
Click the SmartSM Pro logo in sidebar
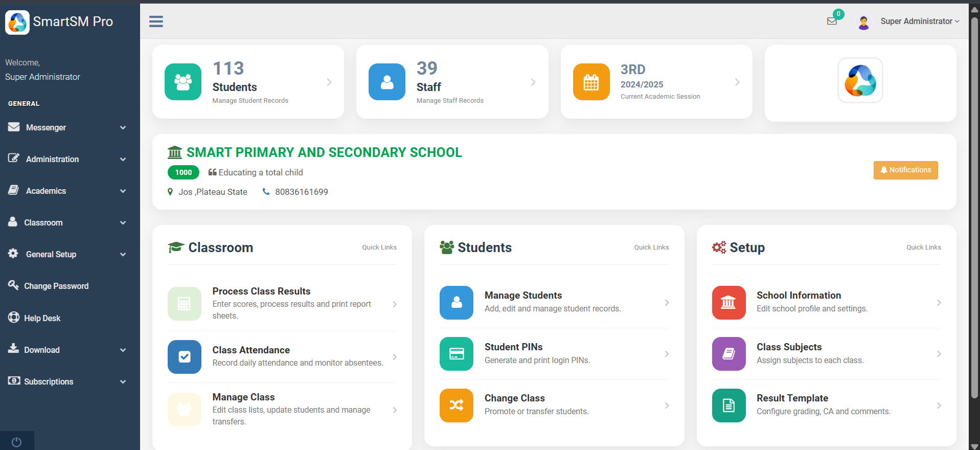coord(17,22)
